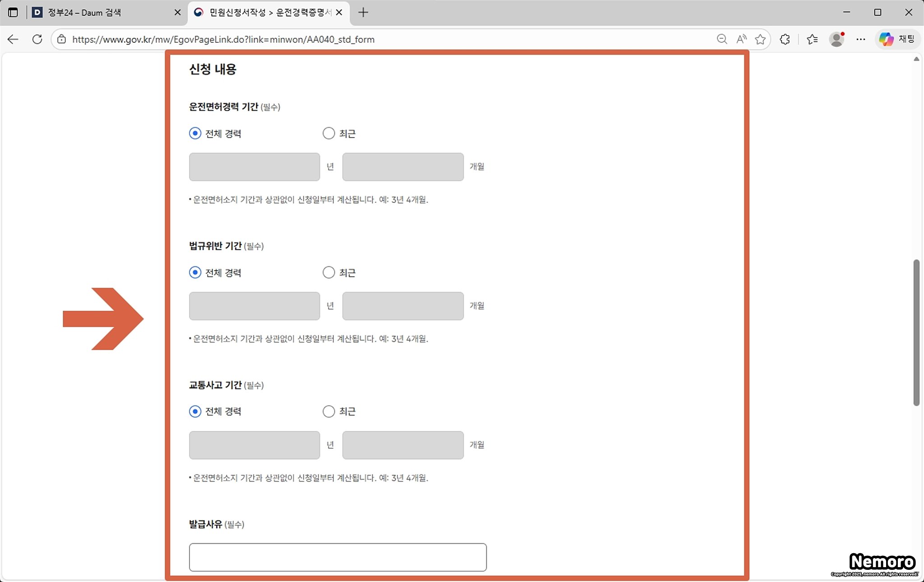Add page to favorites star icon
Screen dimensions: 924x582
pyautogui.click(x=761, y=39)
